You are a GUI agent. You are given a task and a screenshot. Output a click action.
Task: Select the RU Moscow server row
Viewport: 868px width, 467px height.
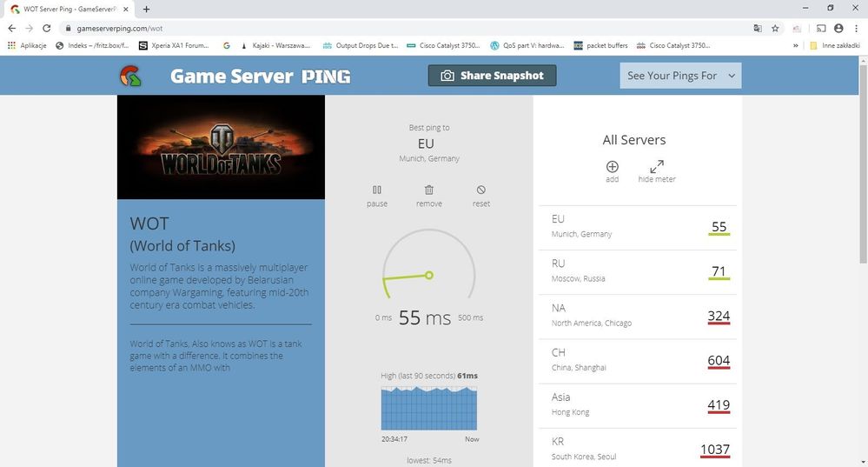639,271
